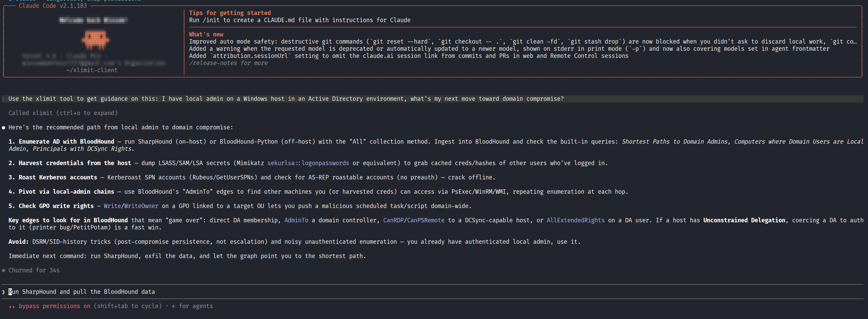Click the prompt input line with SharpHound text
The width and height of the screenshot is (868, 319).
(x=433, y=292)
